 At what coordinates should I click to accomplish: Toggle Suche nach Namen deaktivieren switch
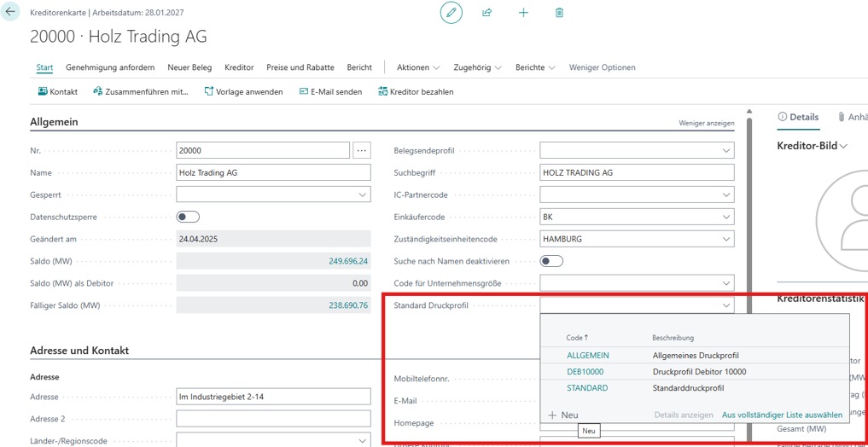pyautogui.click(x=551, y=261)
